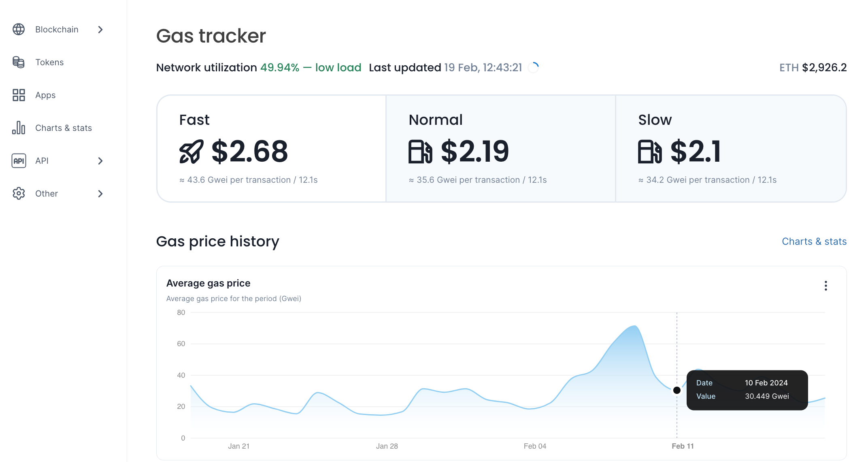This screenshot has width=868, height=462.
Task: Click the Tokens sidebar icon
Action: click(x=18, y=62)
